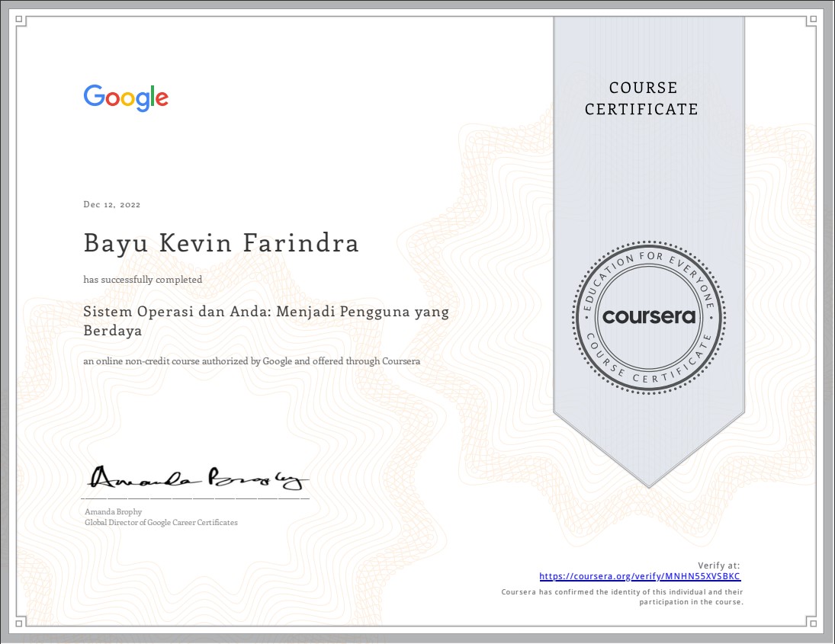Click the "has successfully completed" text

[x=143, y=280]
